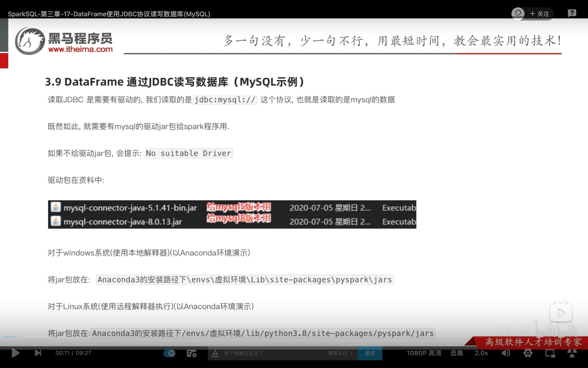Viewport: 588px width, 368px height.
Task: Play the paused video
Action: point(16,353)
